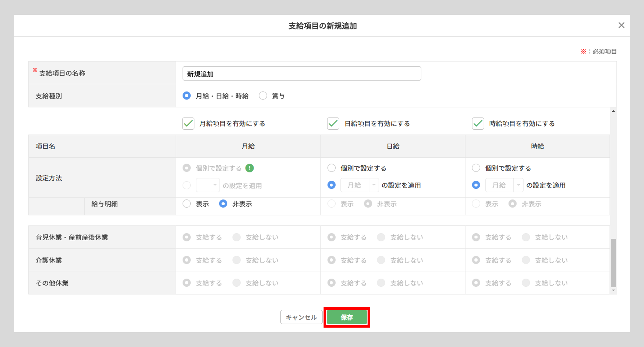Toggle 時給項目を有効にする checkbox
Screen dimensions: 644x347
click(x=478, y=123)
